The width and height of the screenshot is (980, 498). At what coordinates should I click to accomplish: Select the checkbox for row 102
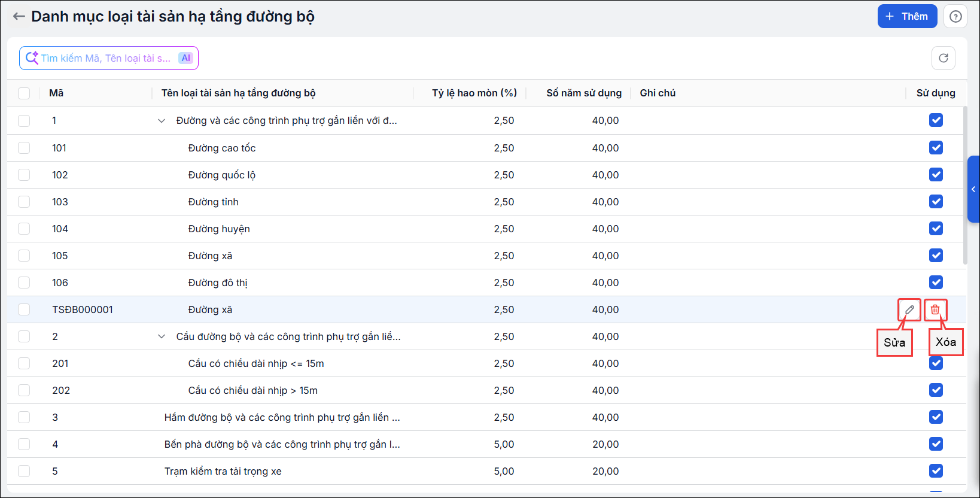(24, 175)
